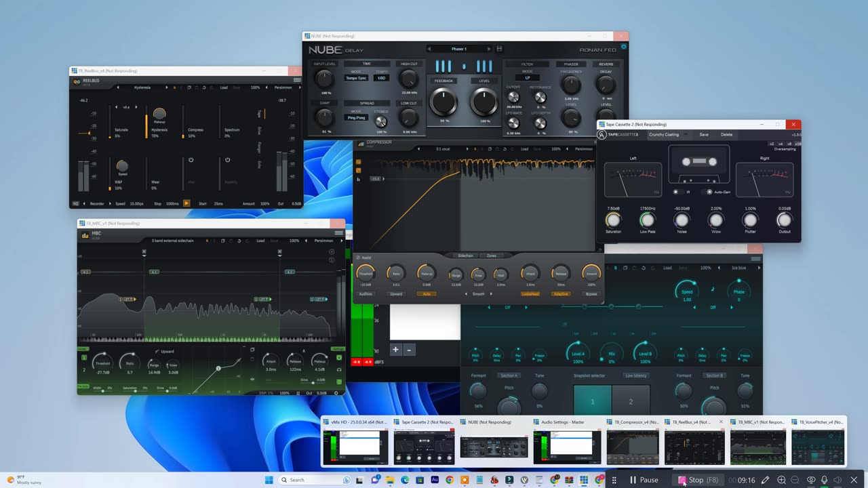
Task: Toggle Lookahead in the Compressor
Action: coord(530,294)
